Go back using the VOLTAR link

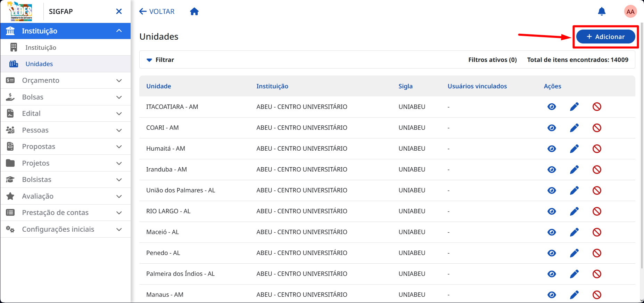157,11
